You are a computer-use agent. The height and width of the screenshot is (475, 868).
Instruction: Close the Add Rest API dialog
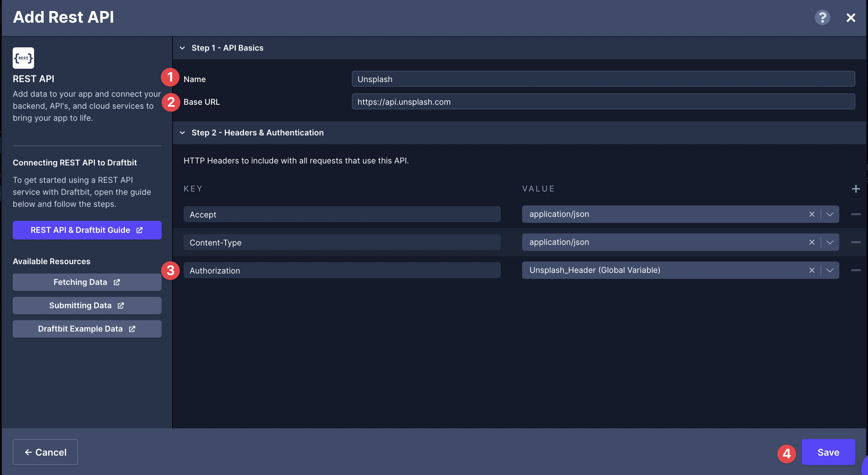point(851,17)
